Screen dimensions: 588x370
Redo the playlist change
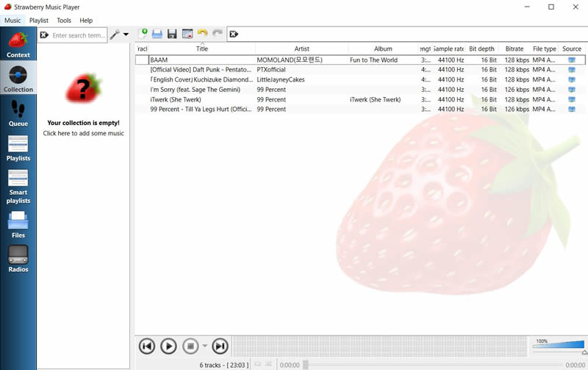pos(218,34)
